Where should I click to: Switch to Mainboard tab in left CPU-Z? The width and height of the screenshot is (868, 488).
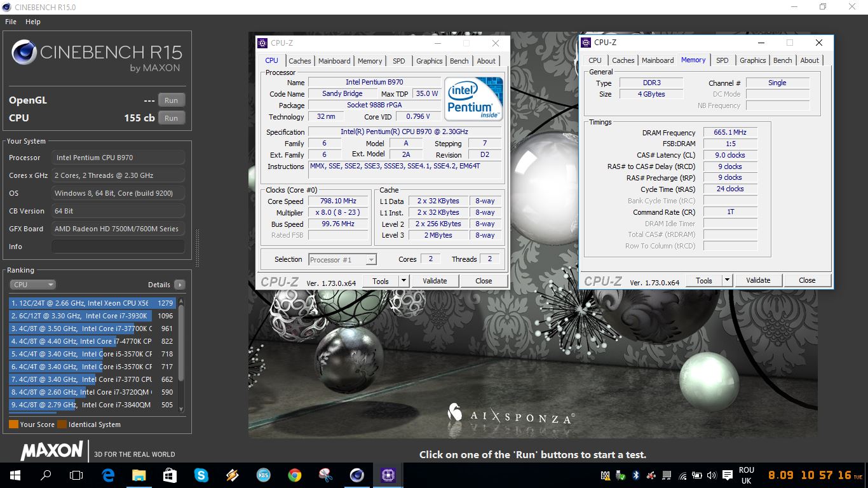pos(334,61)
